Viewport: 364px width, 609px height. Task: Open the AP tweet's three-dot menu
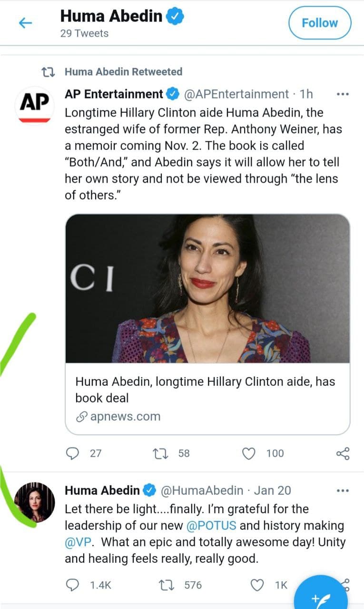pos(342,94)
